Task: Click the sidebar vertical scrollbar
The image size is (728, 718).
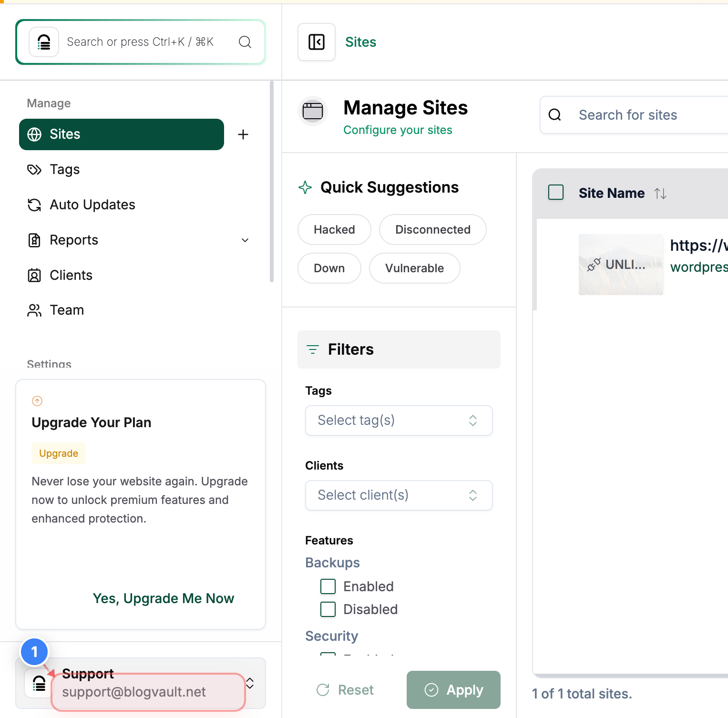Action: pyautogui.click(x=272, y=181)
